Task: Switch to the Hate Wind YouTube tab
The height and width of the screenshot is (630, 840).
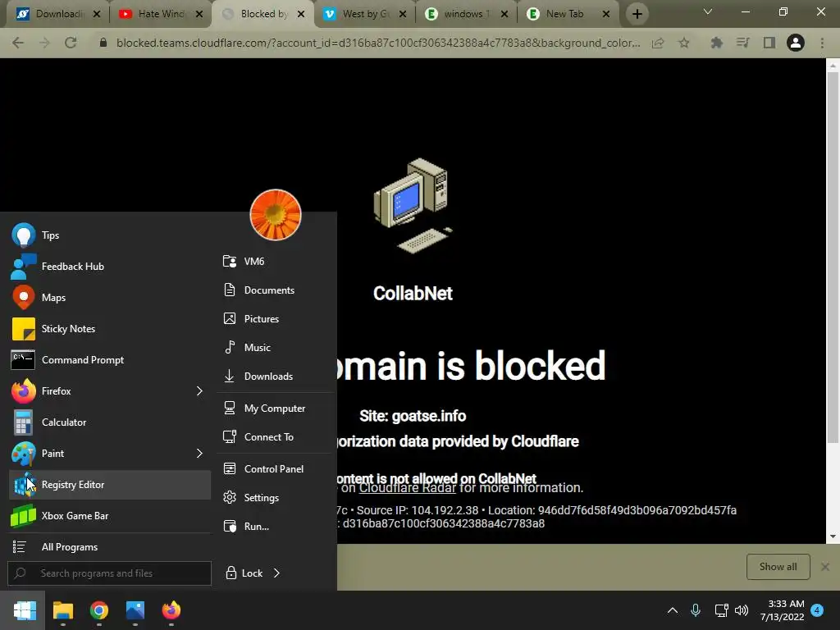Action: (x=160, y=14)
